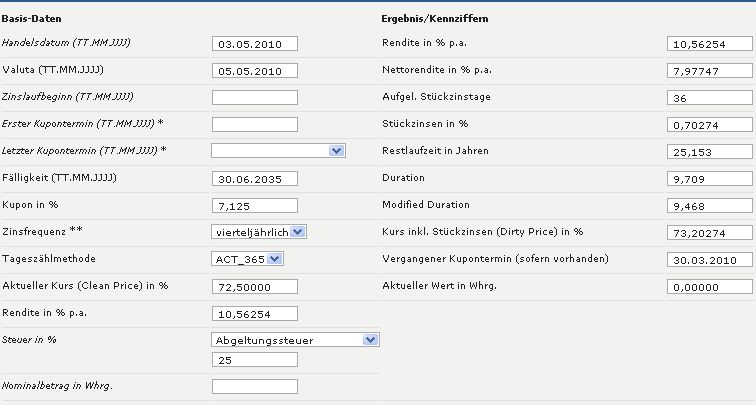
Task: Click the Aktueller Kurs Clean Price field
Action: [255, 286]
